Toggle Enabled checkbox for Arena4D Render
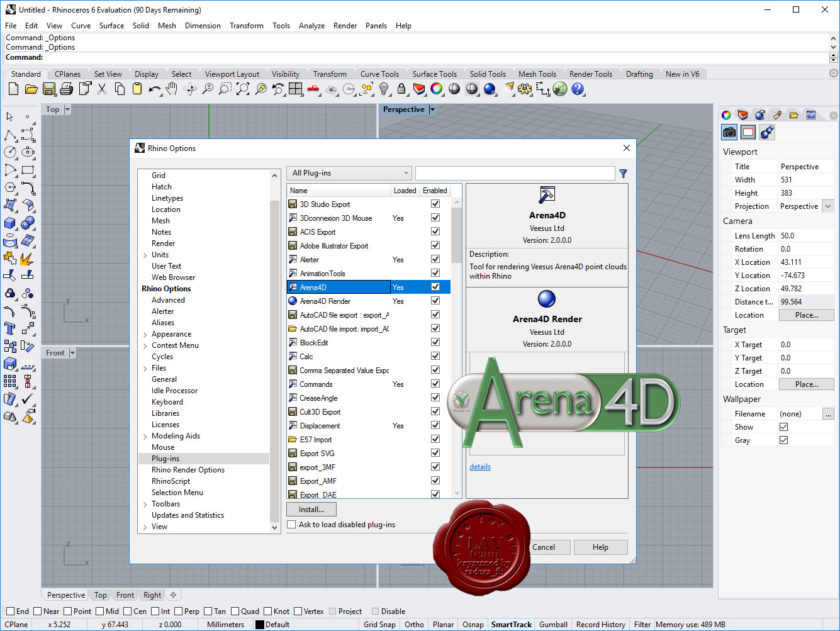The width and height of the screenshot is (840, 631). (435, 301)
